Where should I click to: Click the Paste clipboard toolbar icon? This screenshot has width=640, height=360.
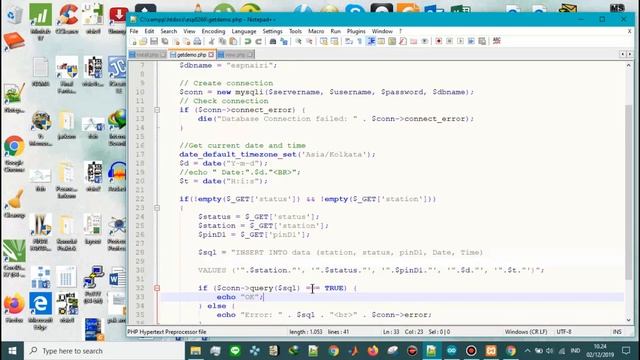click(x=233, y=41)
